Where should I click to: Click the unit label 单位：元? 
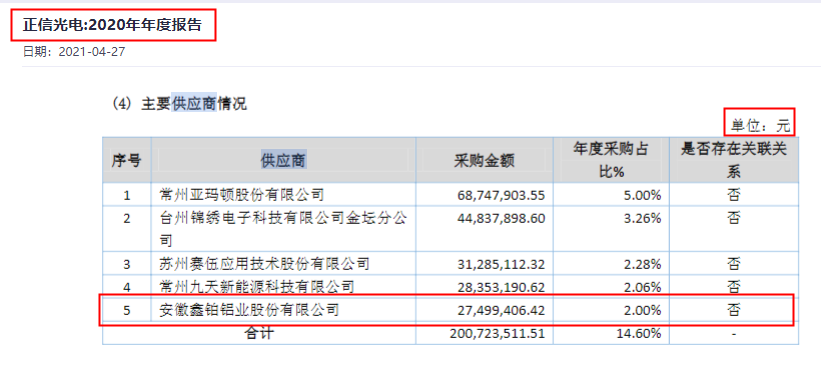760,126
